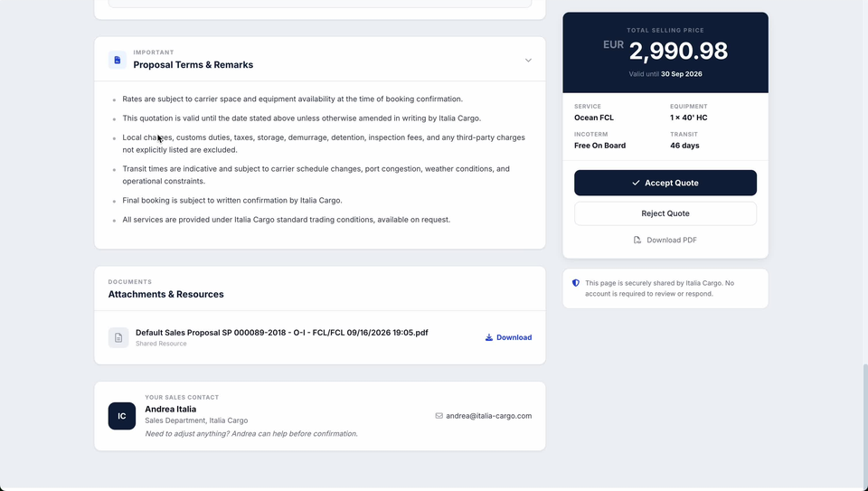Click the checkmark icon on Accept Quote
The image size is (868, 491).
tap(636, 183)
